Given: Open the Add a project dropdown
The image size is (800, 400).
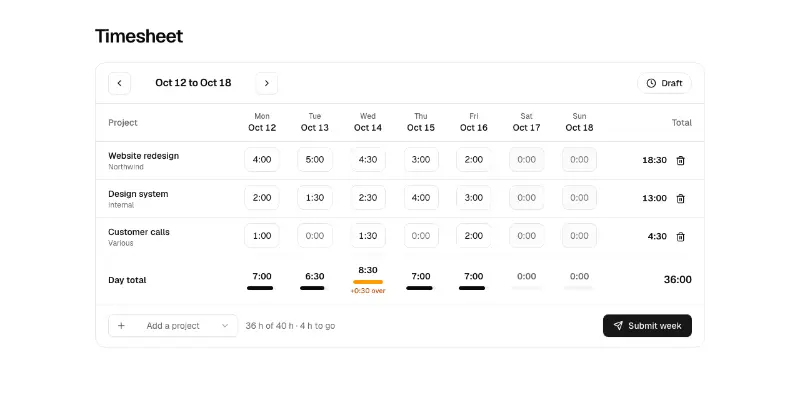Looking at the screenshot, I should click(173, 326).
